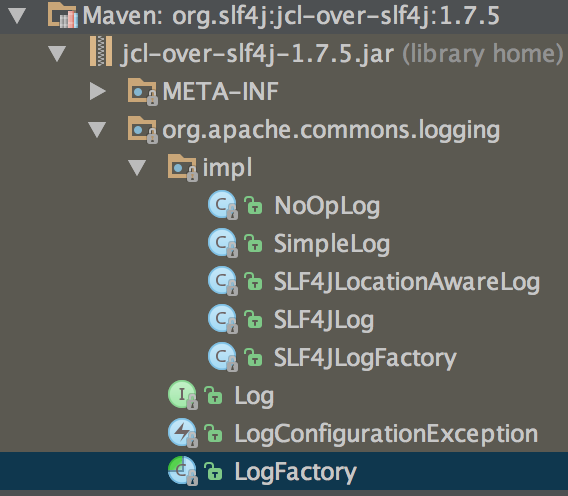Select the LogConfigurationException class
The image size is (568, 496).
point(386,434)
